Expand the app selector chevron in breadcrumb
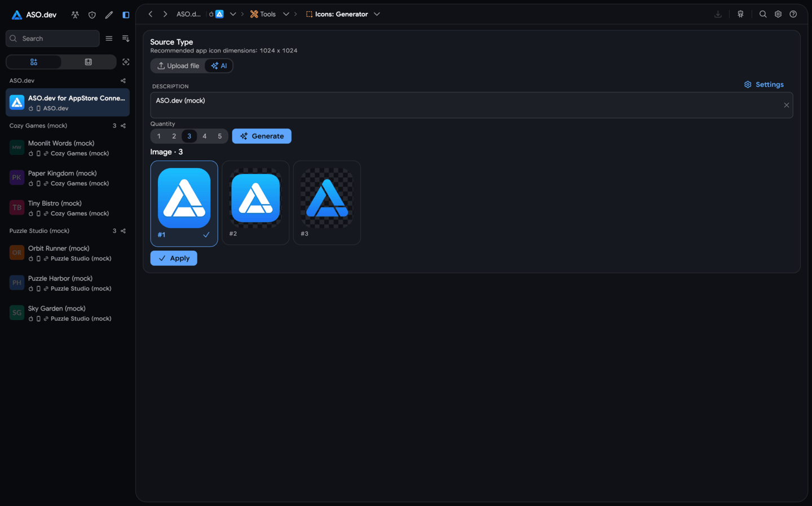 (233, 14)
